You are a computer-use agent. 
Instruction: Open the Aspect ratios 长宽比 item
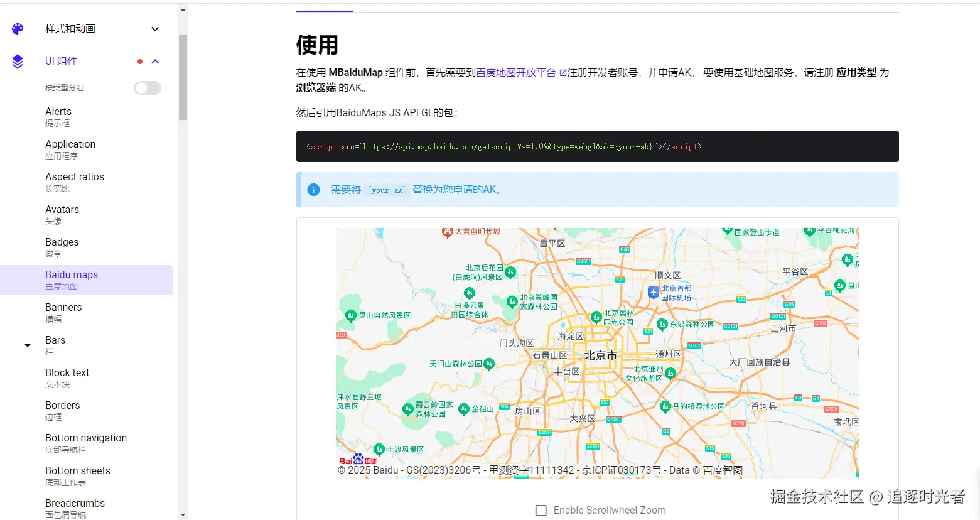point(86,182)
